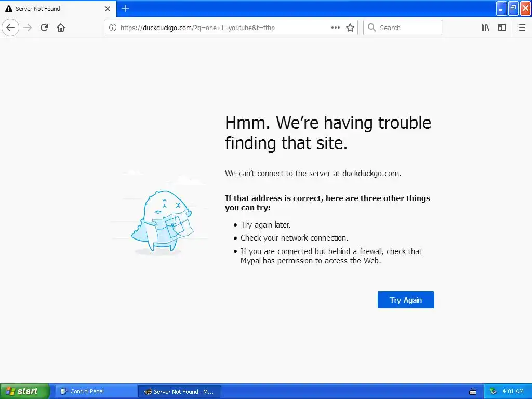Open the hamburger application menu

pos(522,28)
